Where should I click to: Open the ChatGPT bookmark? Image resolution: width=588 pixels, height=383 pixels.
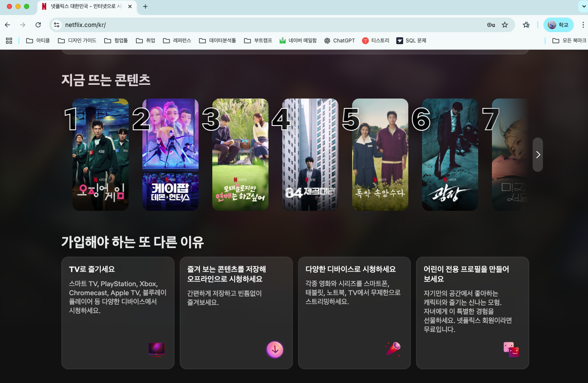pyautogui.click(x=340, y=41)
